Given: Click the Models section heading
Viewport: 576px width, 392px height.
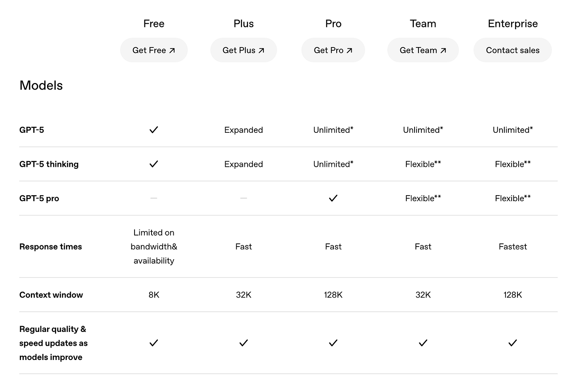Looking at the screenshot, I should (x=41, y=85).
